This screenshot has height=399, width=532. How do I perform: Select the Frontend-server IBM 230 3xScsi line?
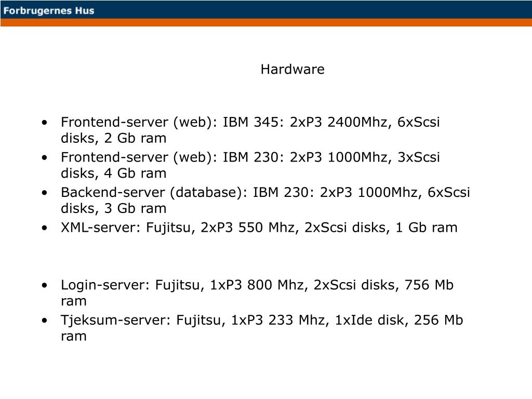[x=250, y=157]
